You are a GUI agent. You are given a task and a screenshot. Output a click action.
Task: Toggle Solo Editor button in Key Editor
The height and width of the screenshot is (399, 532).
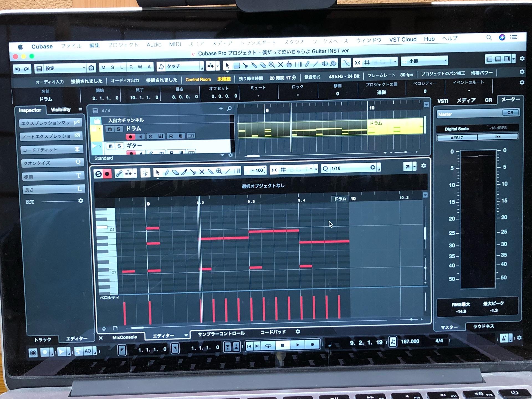tap(98, 174)
